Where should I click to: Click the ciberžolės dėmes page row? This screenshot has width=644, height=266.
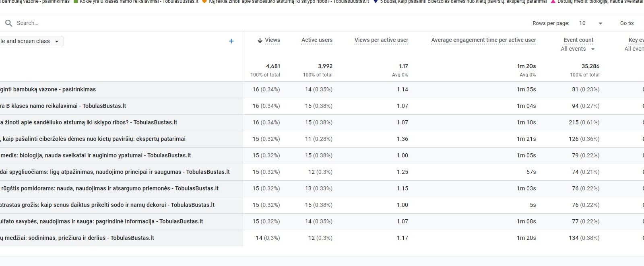pyautogui.click(x=93, y=139)
